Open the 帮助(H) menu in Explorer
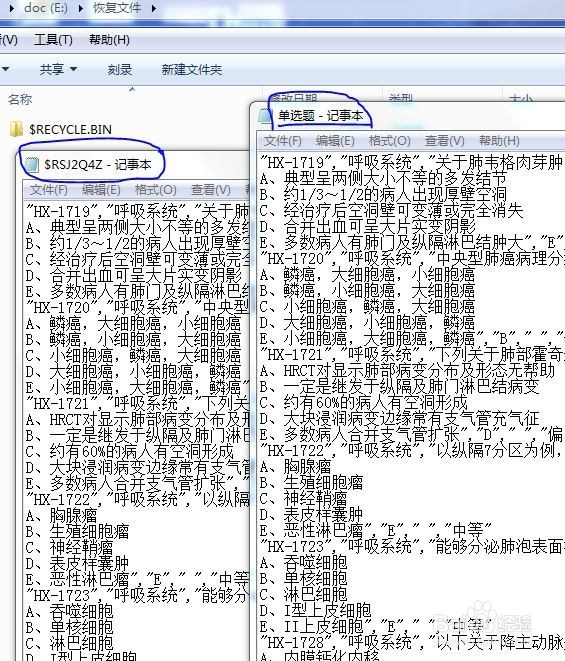Screen dimensions: 565x661 coord(109,40)
